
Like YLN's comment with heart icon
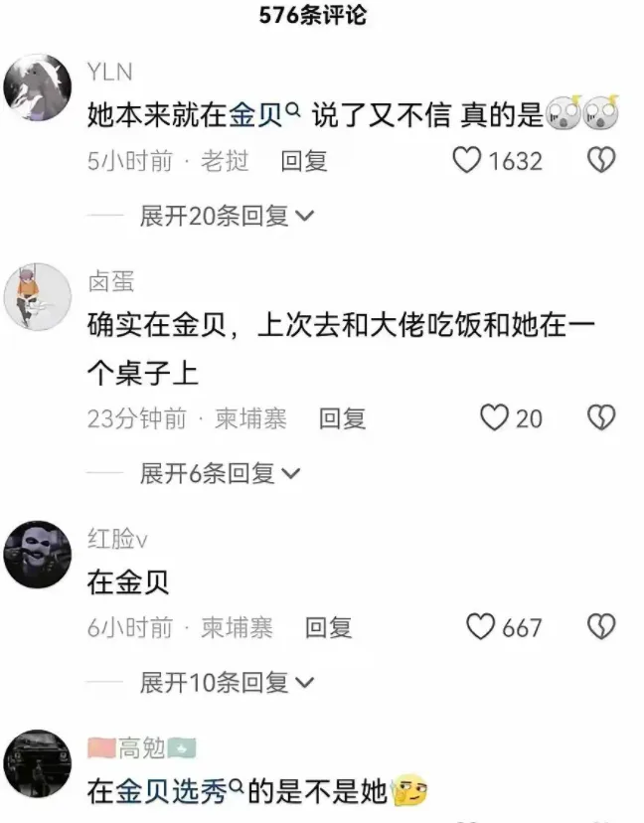pyautogui.click(x=466, y=160)
